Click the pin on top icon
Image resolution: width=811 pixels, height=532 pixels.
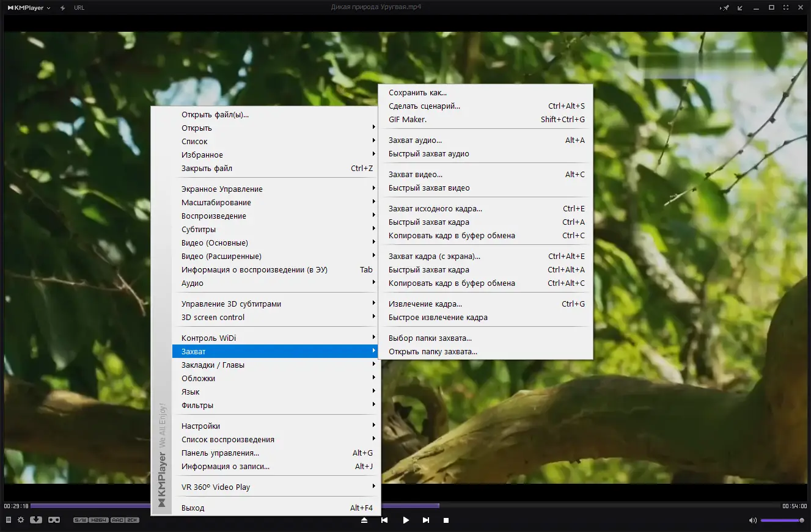coord(725,8)
